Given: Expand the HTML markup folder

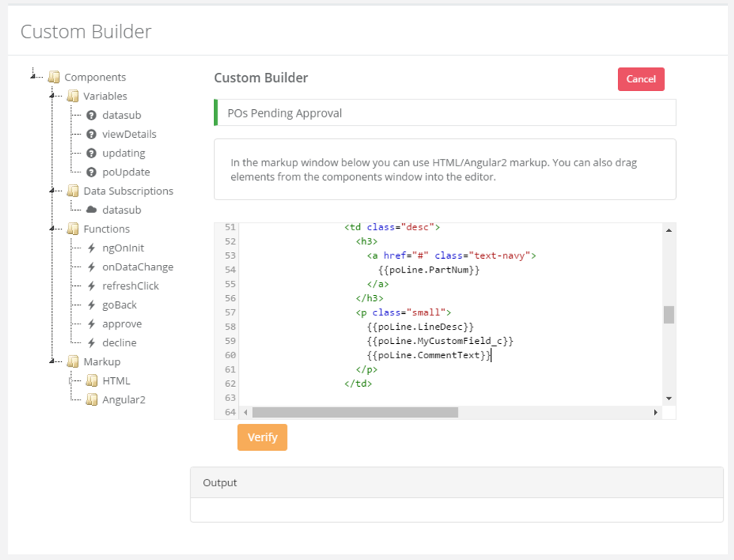Looking at the screenshot, I should pyautogui.click(x=71, y=381).
